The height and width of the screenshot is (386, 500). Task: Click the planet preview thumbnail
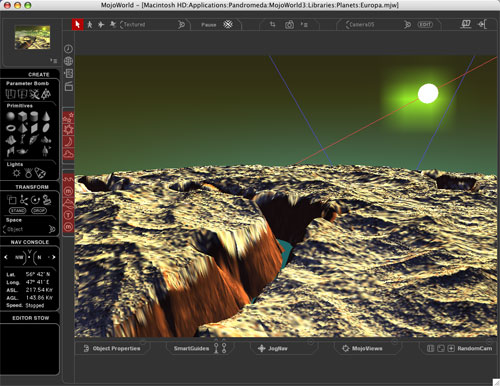pos(32,37)
